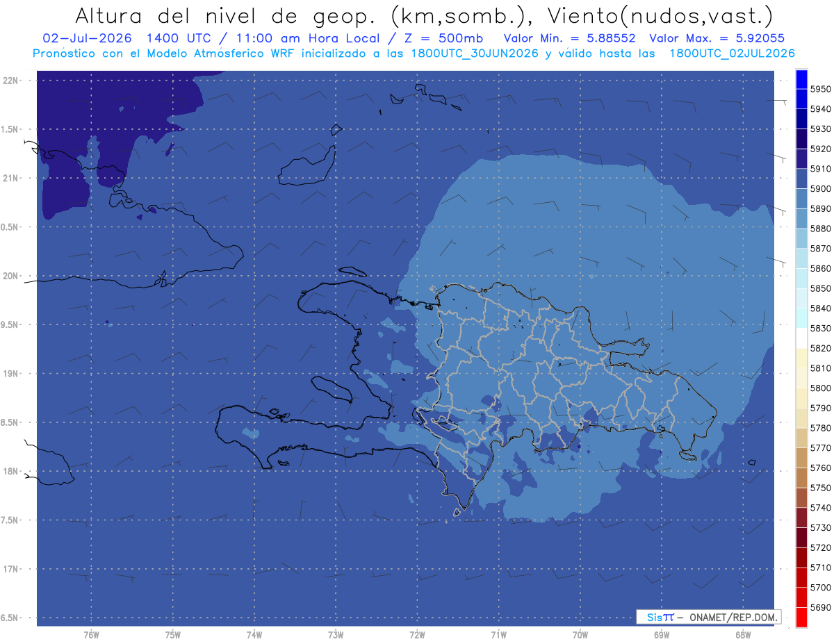Click the '22N' latitude label
This screenshot has width=834, height=644.
tap(10, 81)
